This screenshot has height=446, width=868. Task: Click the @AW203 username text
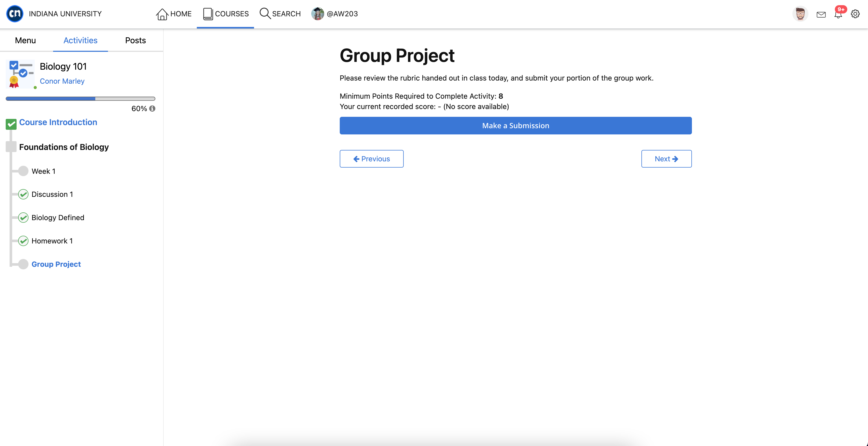point(342,14)
